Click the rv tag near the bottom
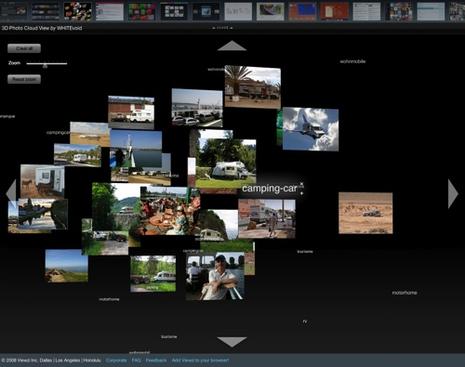The width and height of the screenshot is (465, 367). click(x=305, y=321)
